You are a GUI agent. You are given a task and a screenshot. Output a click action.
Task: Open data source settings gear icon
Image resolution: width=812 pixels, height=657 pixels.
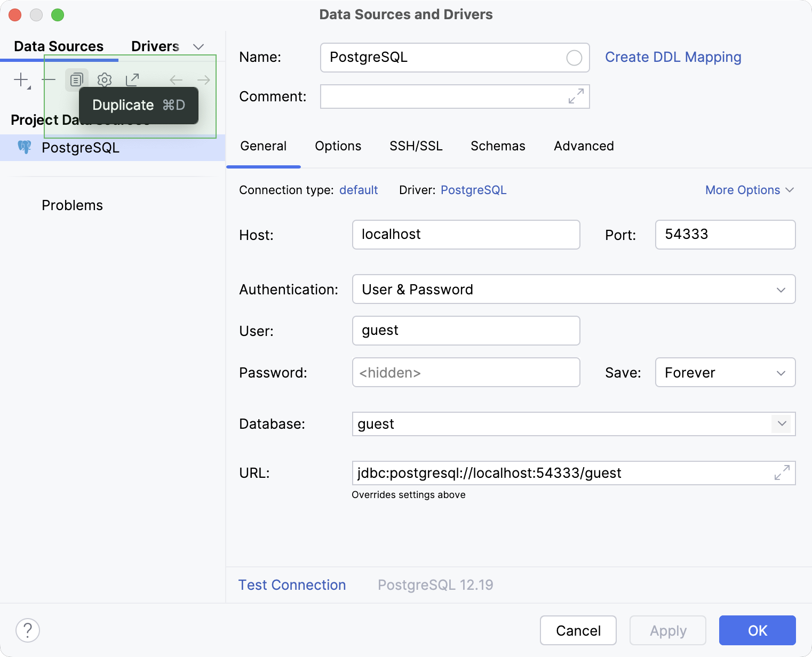click(104, 79)
